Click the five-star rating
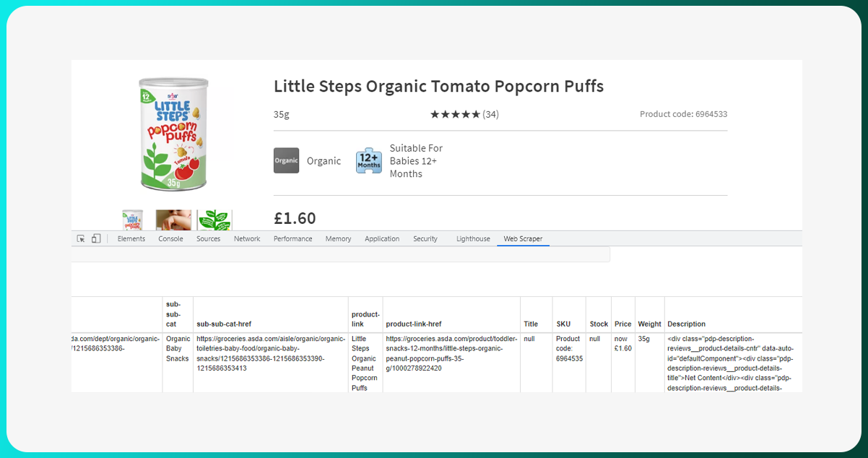 tap(455, 114)
